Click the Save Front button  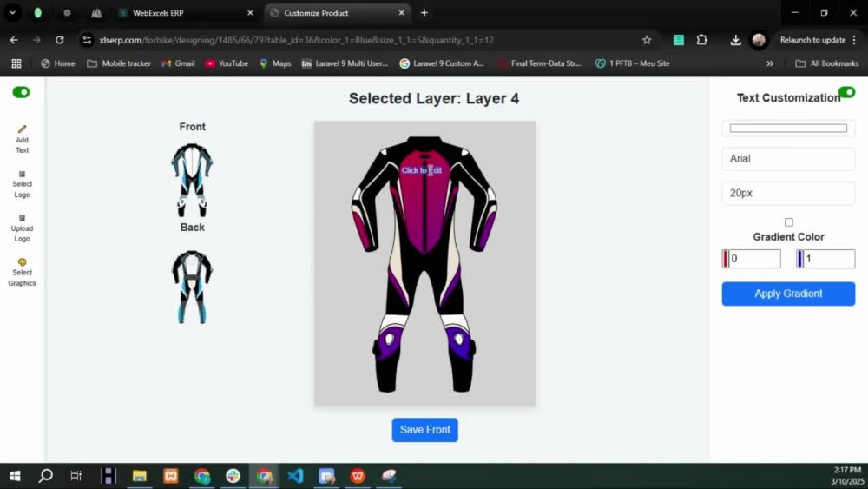424,430
